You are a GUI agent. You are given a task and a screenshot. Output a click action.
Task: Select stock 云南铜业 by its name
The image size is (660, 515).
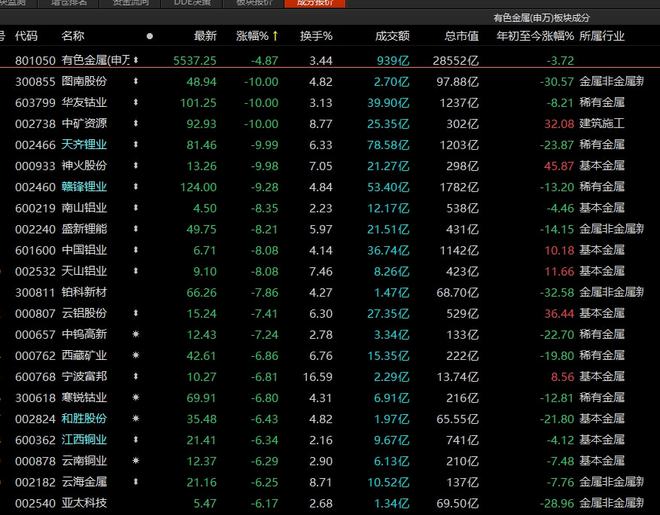click(84, 460)
